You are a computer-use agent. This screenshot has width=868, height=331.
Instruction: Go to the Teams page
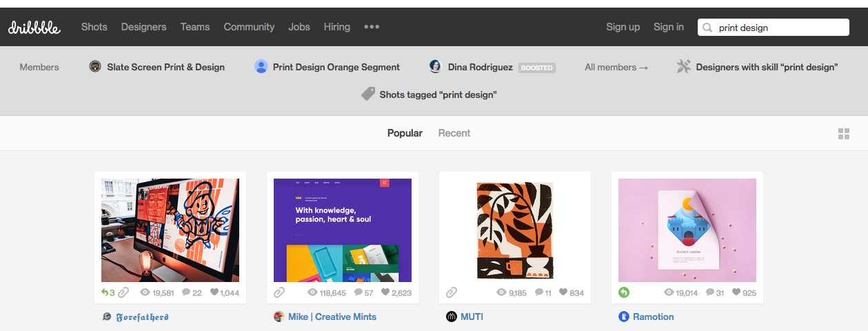195,27
